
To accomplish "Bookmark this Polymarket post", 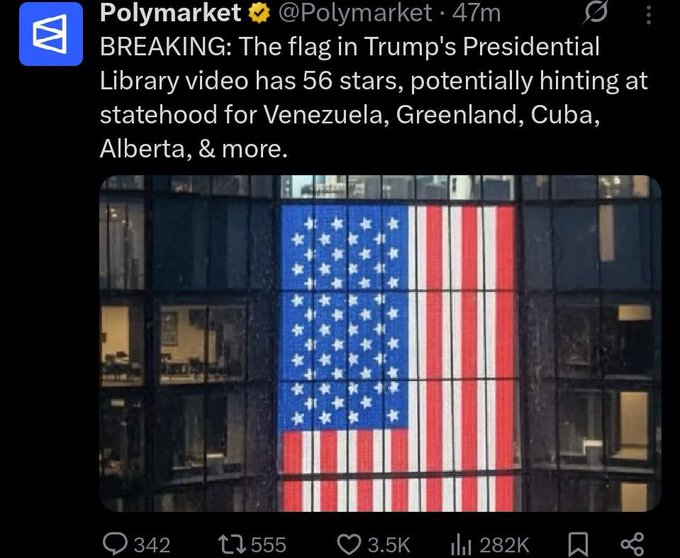I will pyautogui.click(x=577, y=543).
